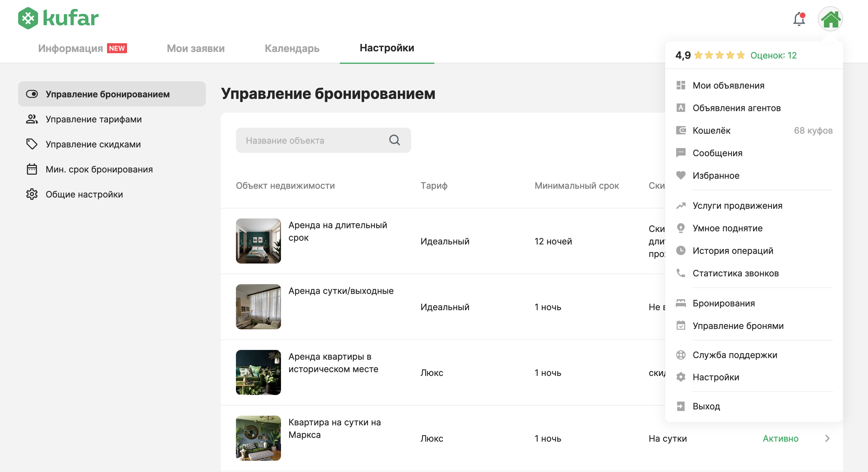
Task: Select Управление бронированием in sidebar
Action: point(112,94)
